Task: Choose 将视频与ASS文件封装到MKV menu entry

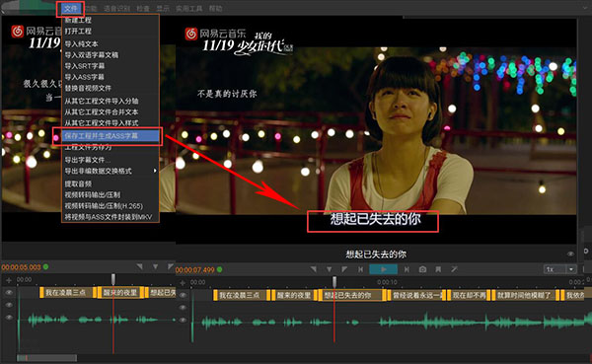Action: pyautogui.click(x=108, y=217)
